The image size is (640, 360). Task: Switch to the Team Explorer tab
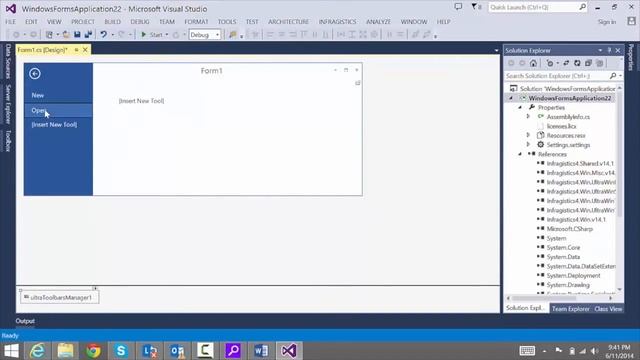point(571,309)
